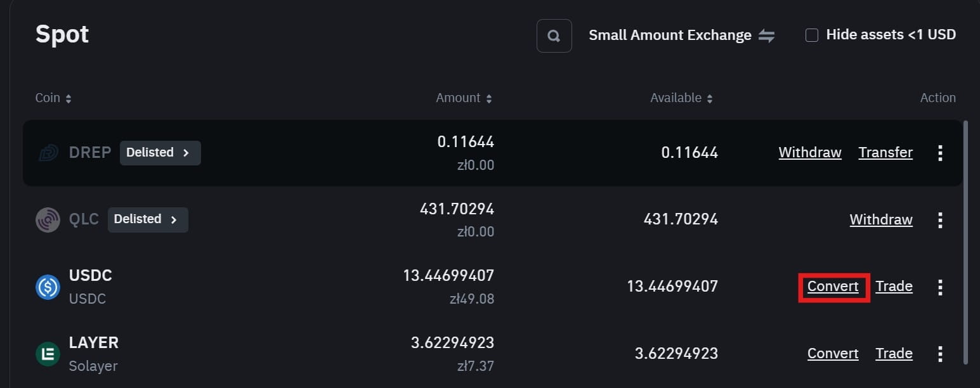This screenshot has height=388, width=980.
Task: Open more options for DREP row
Action: click(x=940, y=153)
